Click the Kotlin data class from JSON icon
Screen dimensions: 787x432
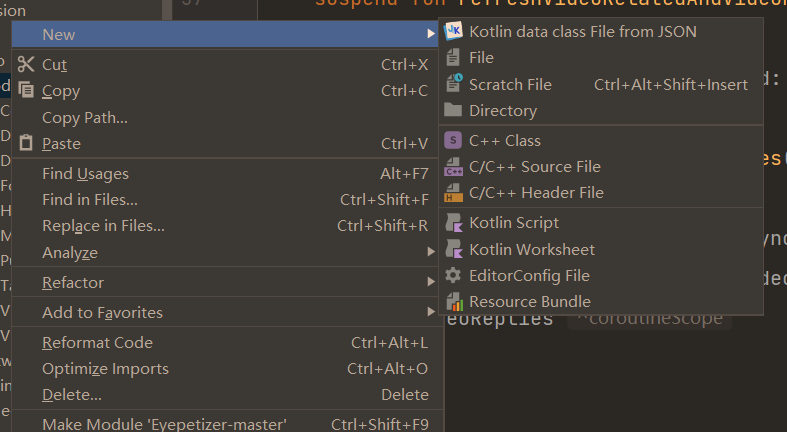(x=453, y=31)
